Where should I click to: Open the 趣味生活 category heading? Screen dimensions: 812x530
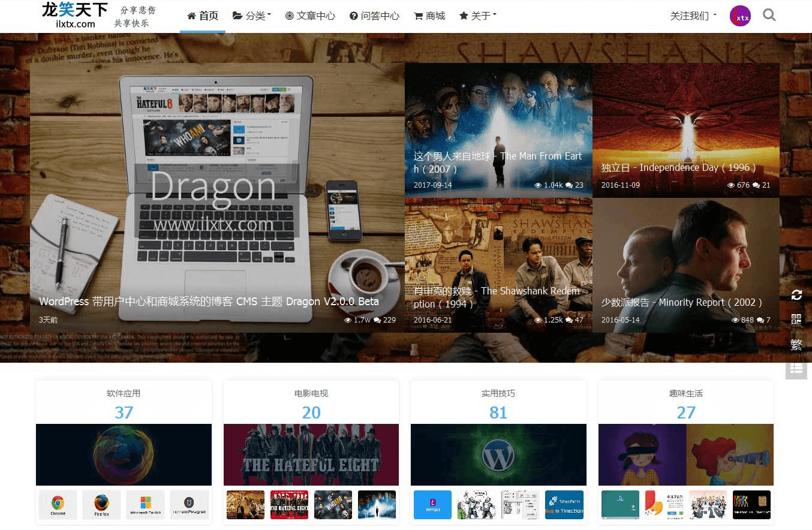pyautogui.click(x=686, y=393)
